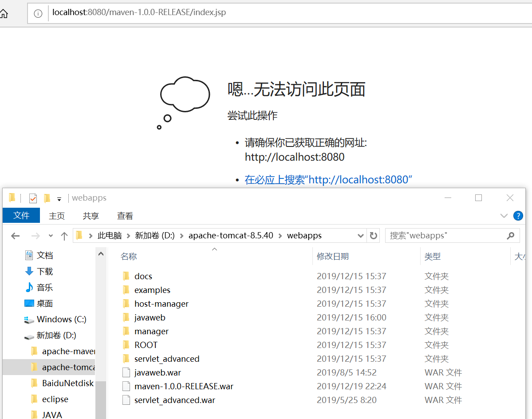Expand the chevron after apache-tomcat-8.5.40 in breadcrumb
Image resolution: width=532 pixels, height=419 pixels.
coord(280,236)
